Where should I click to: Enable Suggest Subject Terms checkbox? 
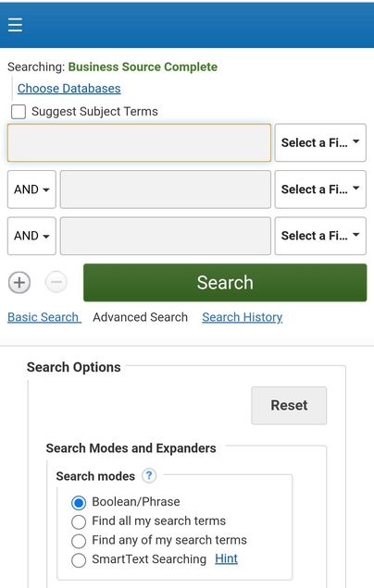[19, 111]
